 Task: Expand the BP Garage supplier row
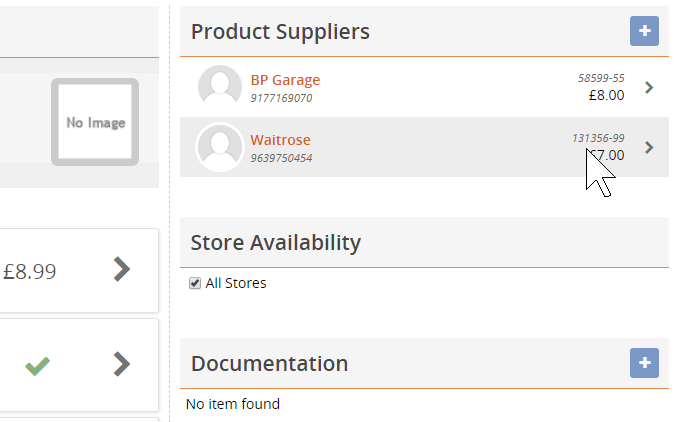[x=649, y=88]
